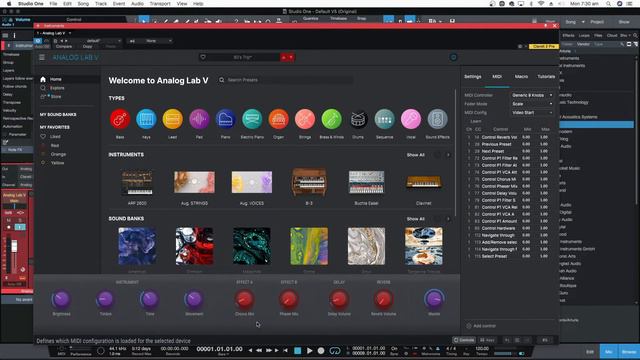The height and width of the screenshot is (360, 640).
Task: Open MIDI Controller dropdown Generic 8 Knobs
Action: tap(532, 95)
